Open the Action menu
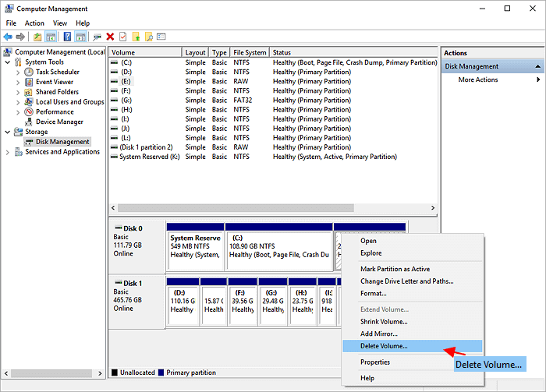Screen dimensions: 546x392 pos(34,23)
